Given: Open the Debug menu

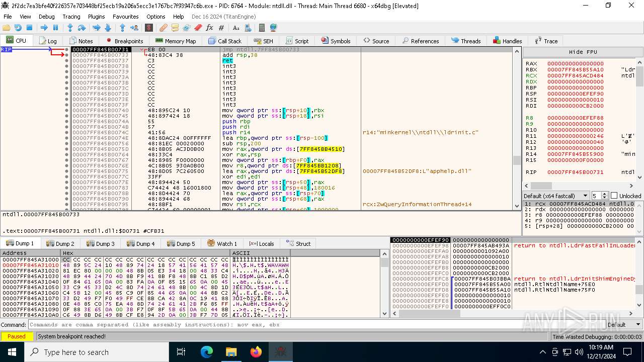Looking at the screenshot, I should (46, 17).
